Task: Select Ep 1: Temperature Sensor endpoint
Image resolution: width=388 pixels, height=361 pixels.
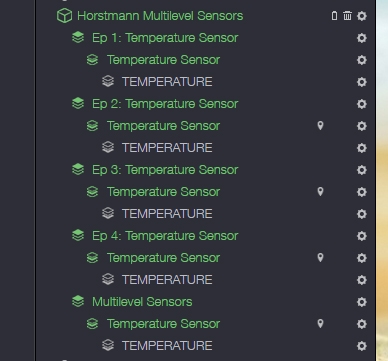Action: coord(165,38)
